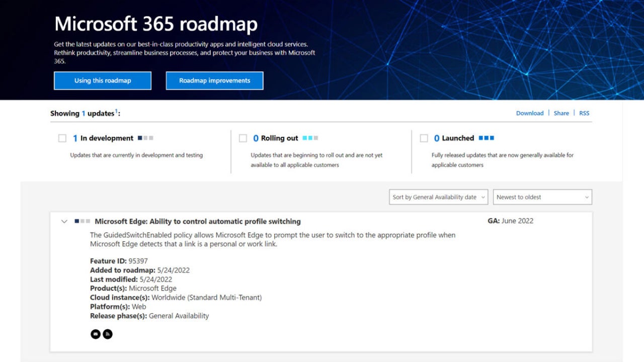Screen dimensions: 644x362
Task: Click the status indicator beside Microsoft Edge title
Action: click(x=83, y=221)
